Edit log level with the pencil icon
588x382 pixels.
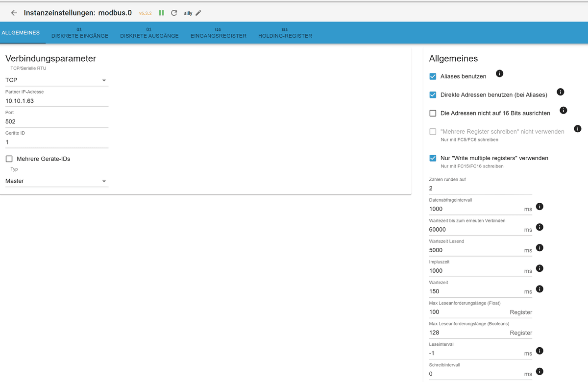tap(198, 13)
